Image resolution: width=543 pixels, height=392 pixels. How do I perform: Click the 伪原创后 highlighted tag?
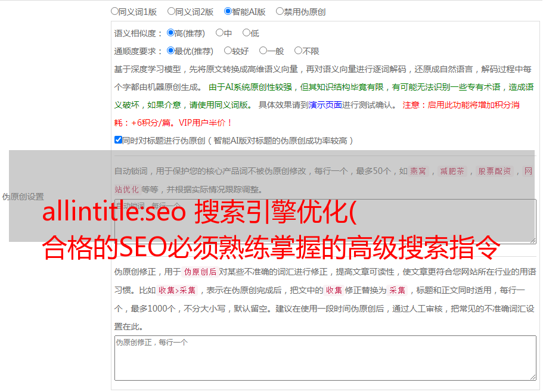200,272
